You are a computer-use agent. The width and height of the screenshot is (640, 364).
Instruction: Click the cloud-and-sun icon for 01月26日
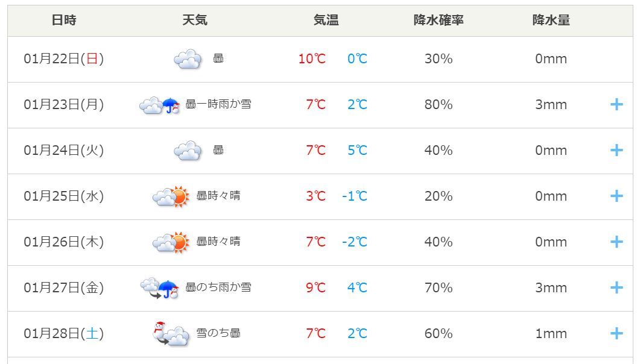click(x=171, y=242)
